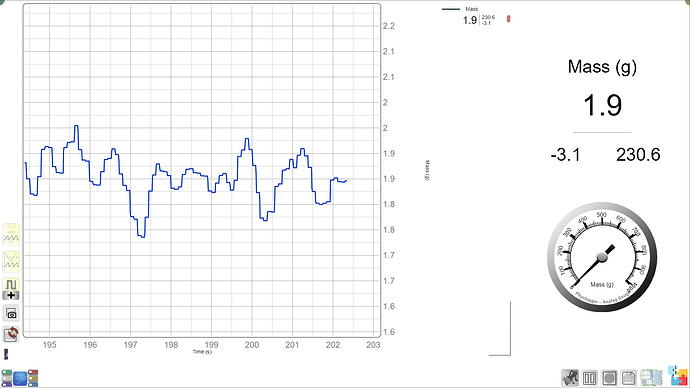
Task: Save data with the memory card icon
Action: pos(629,377)
